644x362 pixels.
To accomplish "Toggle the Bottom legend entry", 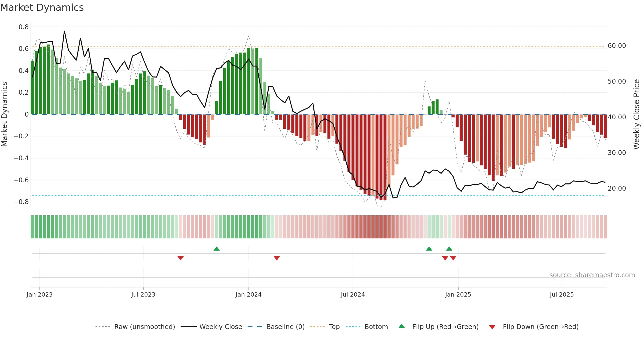I will 367,327.
